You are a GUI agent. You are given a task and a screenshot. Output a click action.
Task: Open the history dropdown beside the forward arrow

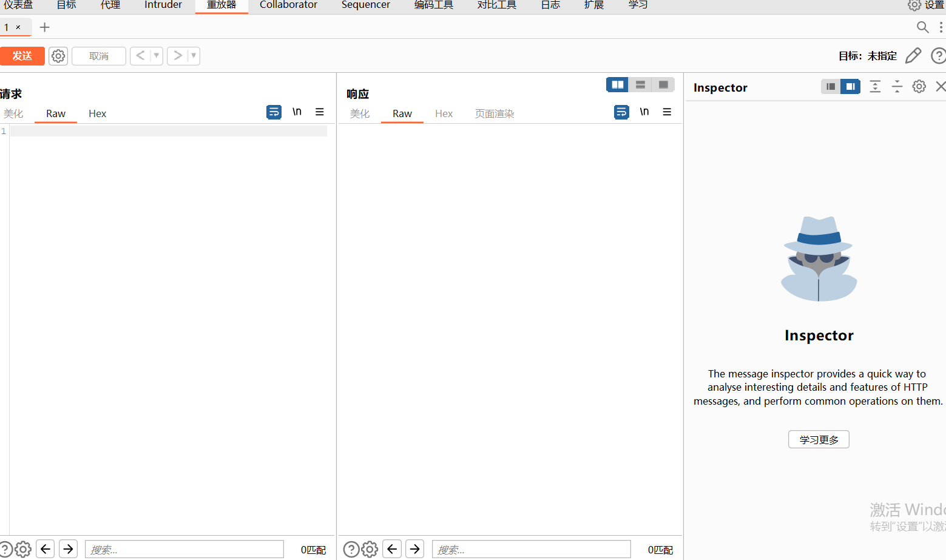coord(194,56)
